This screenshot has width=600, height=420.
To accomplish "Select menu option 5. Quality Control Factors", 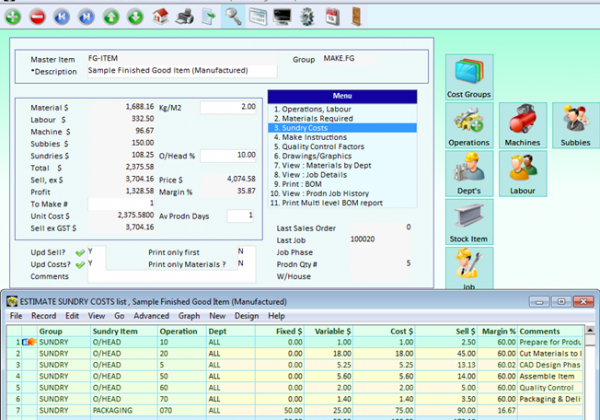I will 342,147.
